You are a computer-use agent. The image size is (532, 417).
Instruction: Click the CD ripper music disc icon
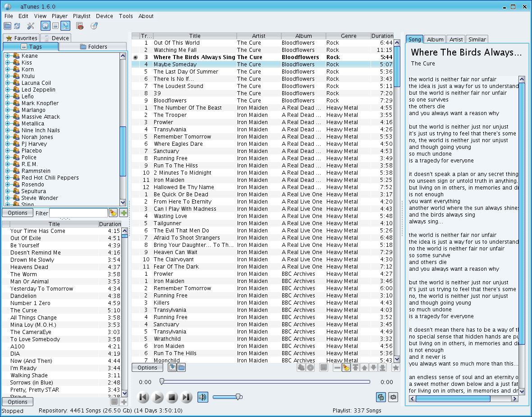(x=94, y=26)
